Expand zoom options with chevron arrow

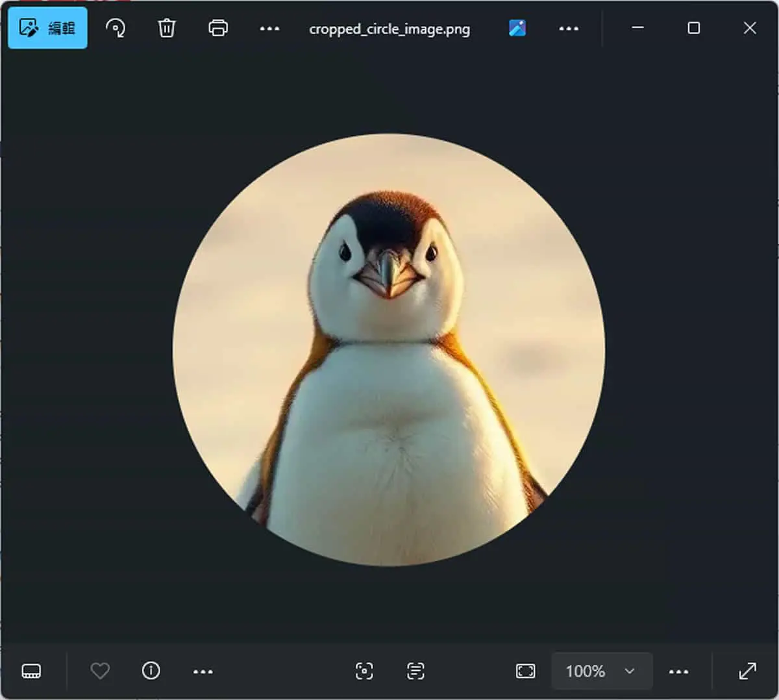pos(629,671)
